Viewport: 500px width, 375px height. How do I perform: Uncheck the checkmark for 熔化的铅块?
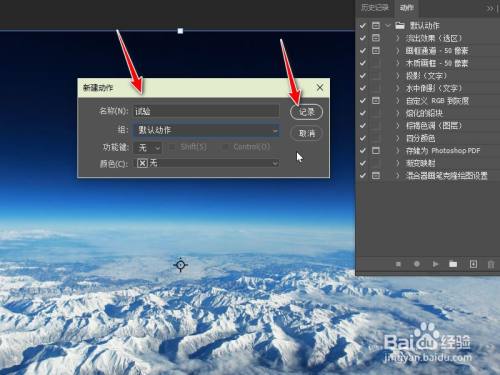click(363, 113)
